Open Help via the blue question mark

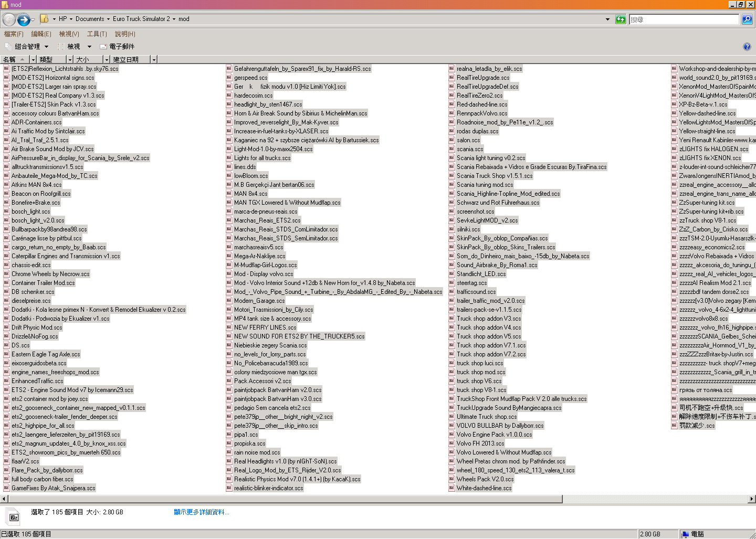click(x=747, y=47)
